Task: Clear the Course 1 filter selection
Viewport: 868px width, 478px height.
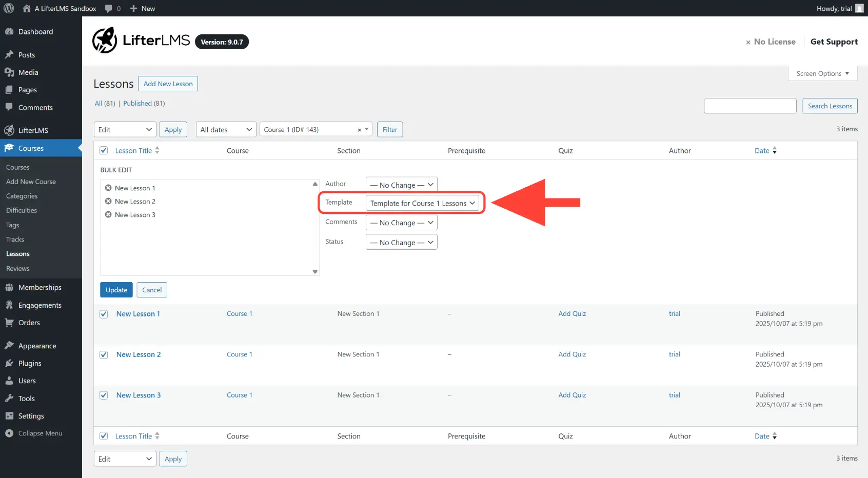Action: click(359, 130)
